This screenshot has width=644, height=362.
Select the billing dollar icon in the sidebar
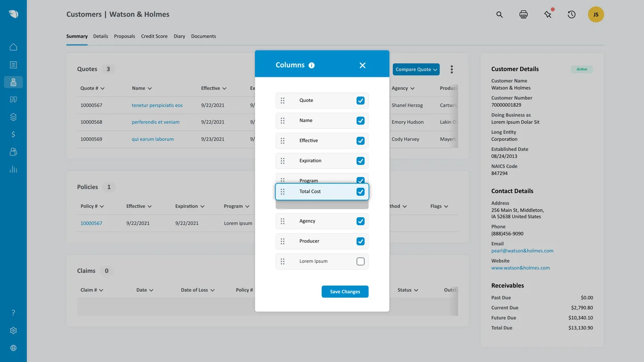(x=13, y=134)
